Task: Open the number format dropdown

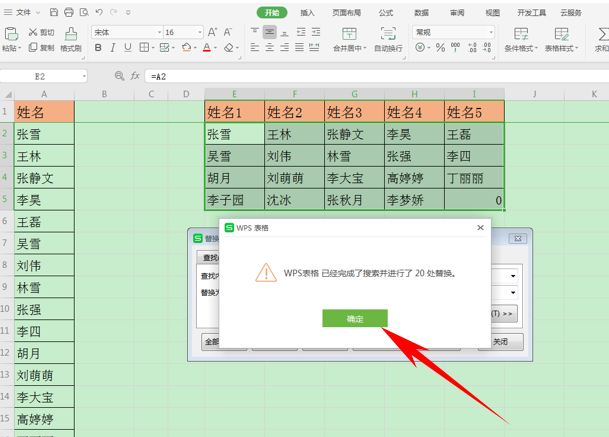Action: (x=491, y=32)
